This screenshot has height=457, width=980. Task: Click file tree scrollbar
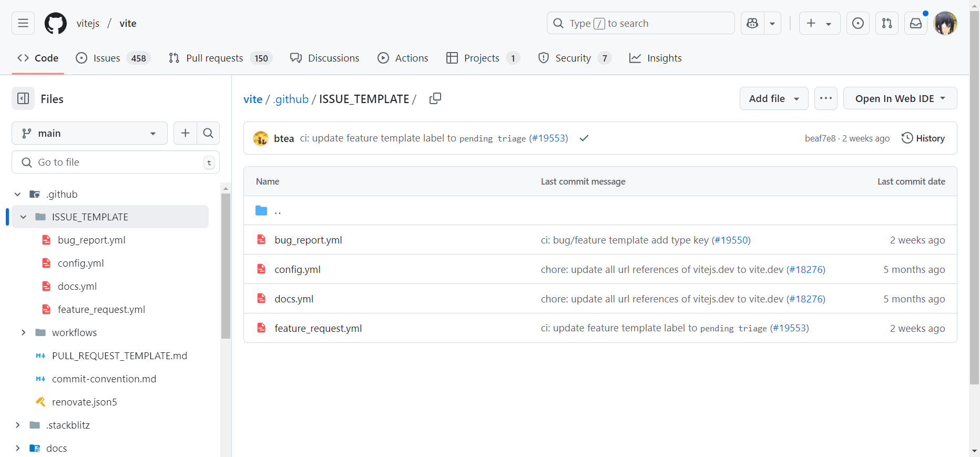226,266
